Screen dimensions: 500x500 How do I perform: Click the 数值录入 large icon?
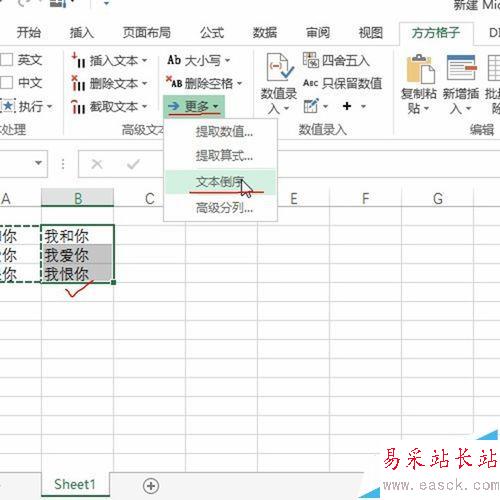pyautogui.click(x=279, y=68)
